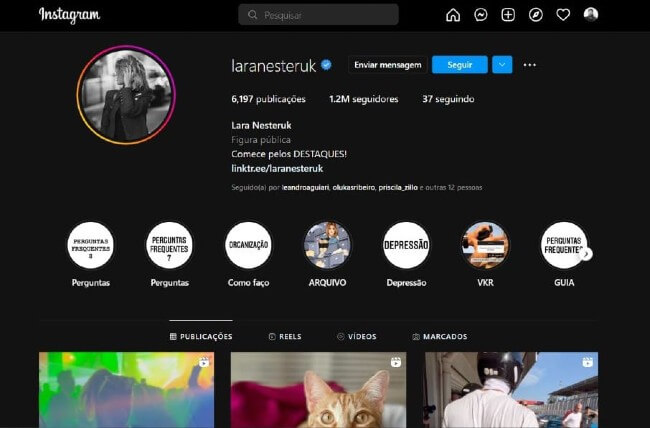The height and width of the screenshot is (428, 650).
Task: Open the orange cat reel post
Action: (318, 390)
